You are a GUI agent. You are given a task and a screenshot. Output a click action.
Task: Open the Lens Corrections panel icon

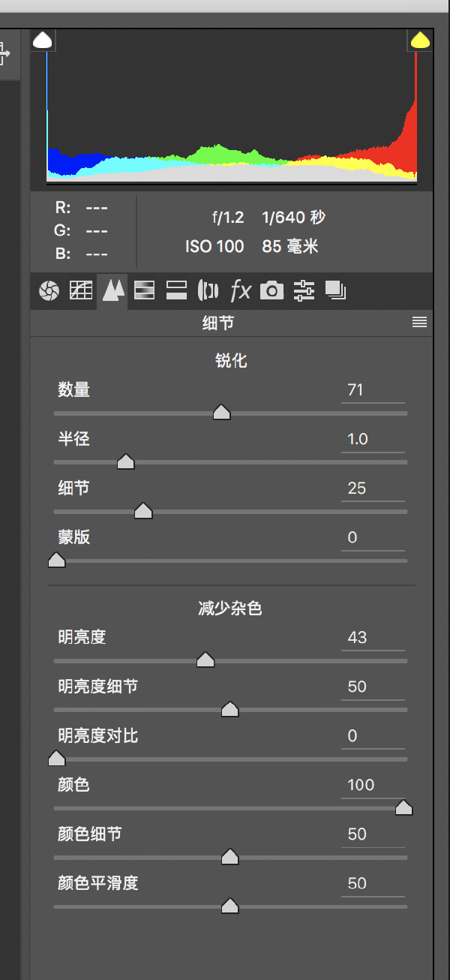tap(208, 290)
